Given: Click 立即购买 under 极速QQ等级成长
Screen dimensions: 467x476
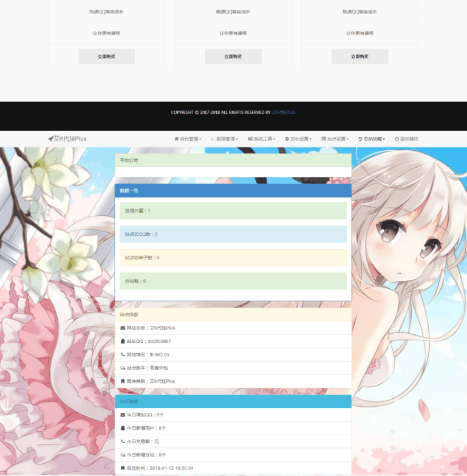Looking at the screenshot, I should click(x=360, y=57).
